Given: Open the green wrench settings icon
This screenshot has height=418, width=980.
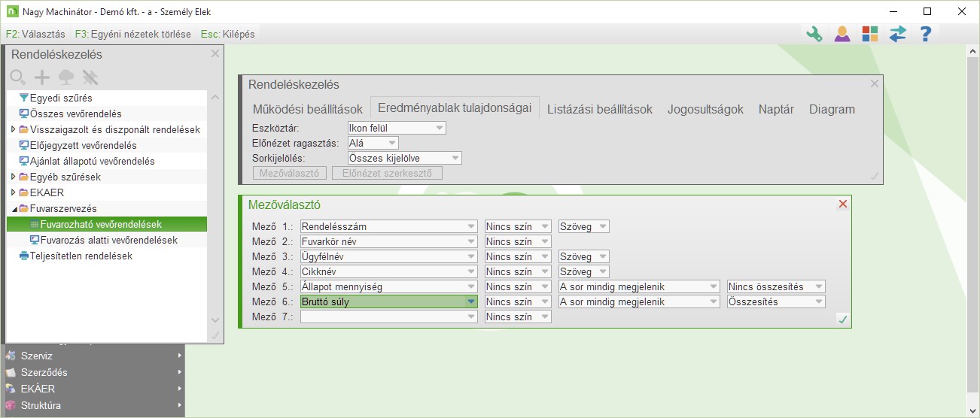Looking at the screenshot, I should (x=814, y=34).
